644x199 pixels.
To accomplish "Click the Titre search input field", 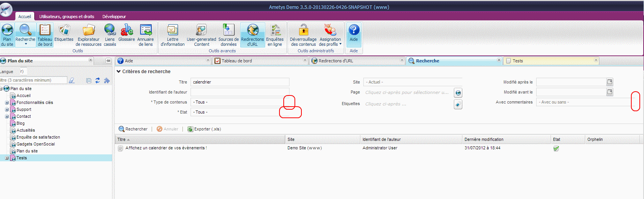I will 239,82.
